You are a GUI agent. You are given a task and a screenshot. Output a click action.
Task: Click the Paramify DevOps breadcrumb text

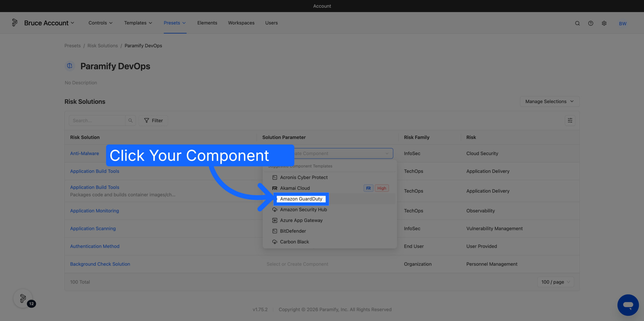point(143,46)
